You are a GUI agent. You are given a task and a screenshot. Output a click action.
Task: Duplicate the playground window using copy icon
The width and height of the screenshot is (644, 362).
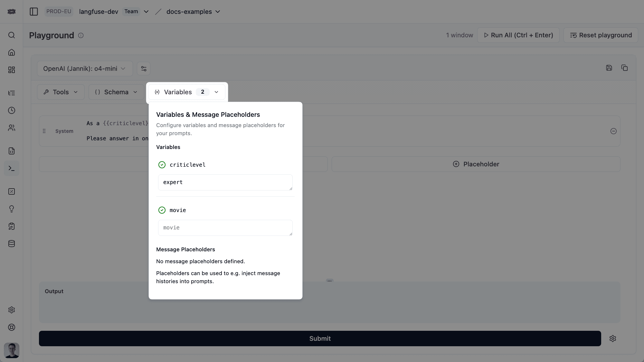[625, 68]
